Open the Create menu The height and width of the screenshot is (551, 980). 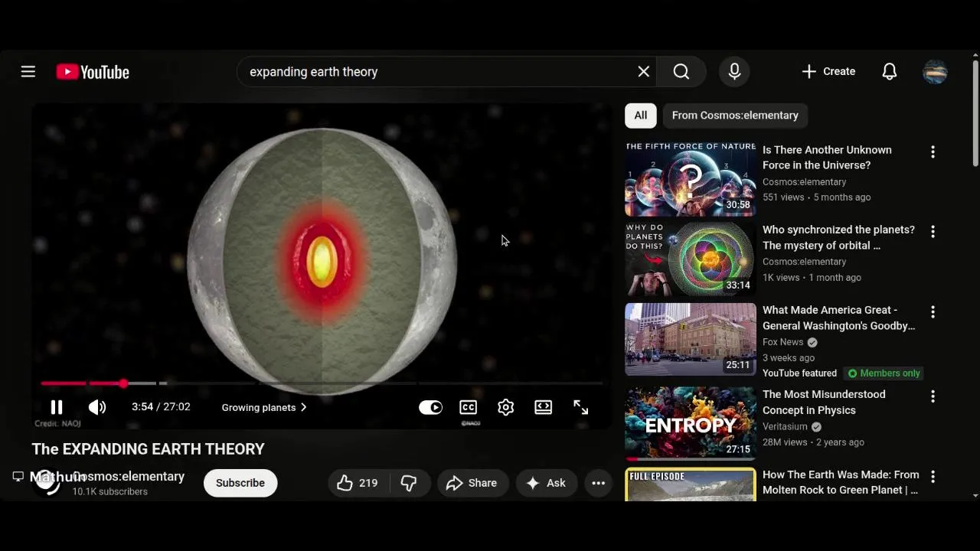tap(828, 71)
